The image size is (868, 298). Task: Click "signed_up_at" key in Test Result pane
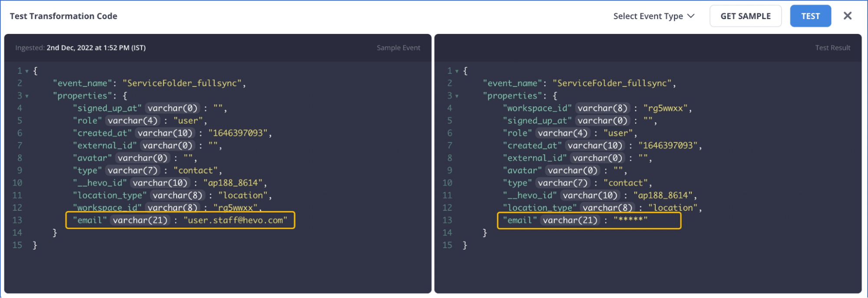point(537,121)
